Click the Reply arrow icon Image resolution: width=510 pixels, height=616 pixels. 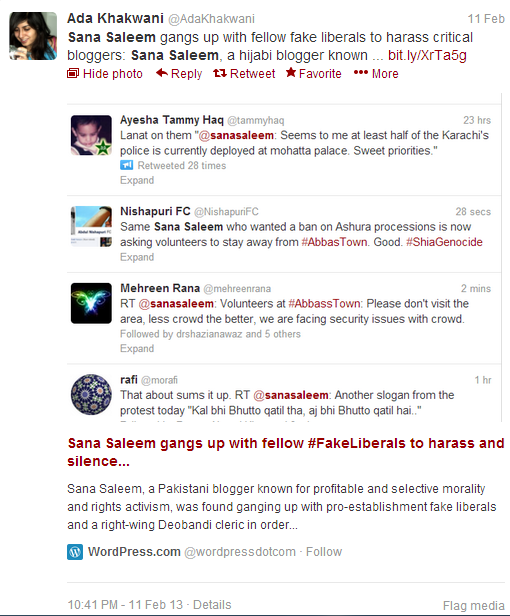click(x=162, y=73)
